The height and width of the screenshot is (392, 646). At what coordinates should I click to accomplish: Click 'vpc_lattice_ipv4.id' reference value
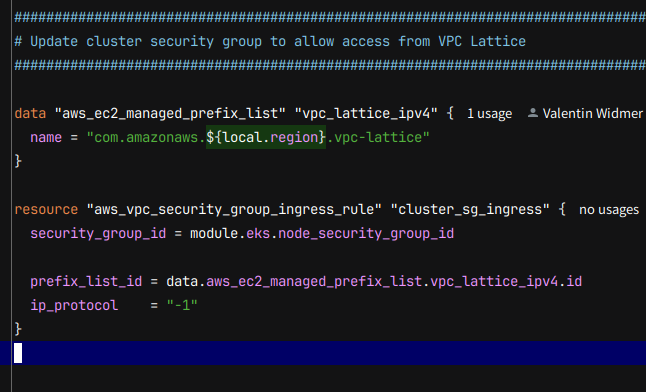tap(506, 282)
